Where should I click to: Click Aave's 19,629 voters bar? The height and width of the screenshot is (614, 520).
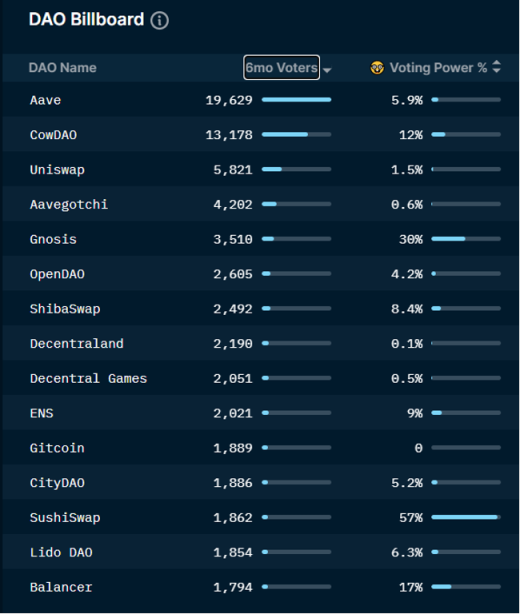point(296,100)
